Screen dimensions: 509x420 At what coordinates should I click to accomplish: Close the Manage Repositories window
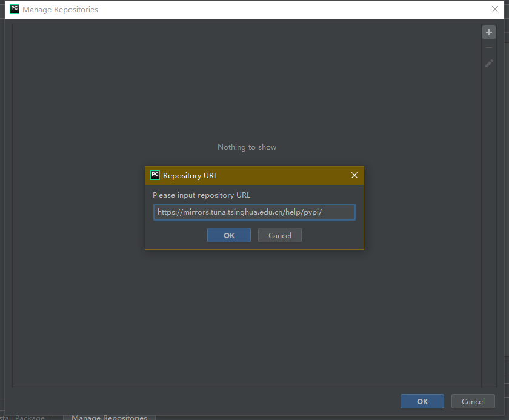(x=495, y=9)
